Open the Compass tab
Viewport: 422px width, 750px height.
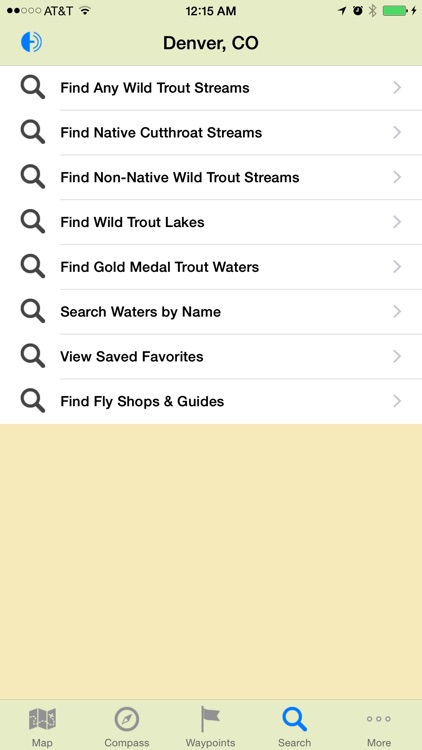(x=127, y=727)
